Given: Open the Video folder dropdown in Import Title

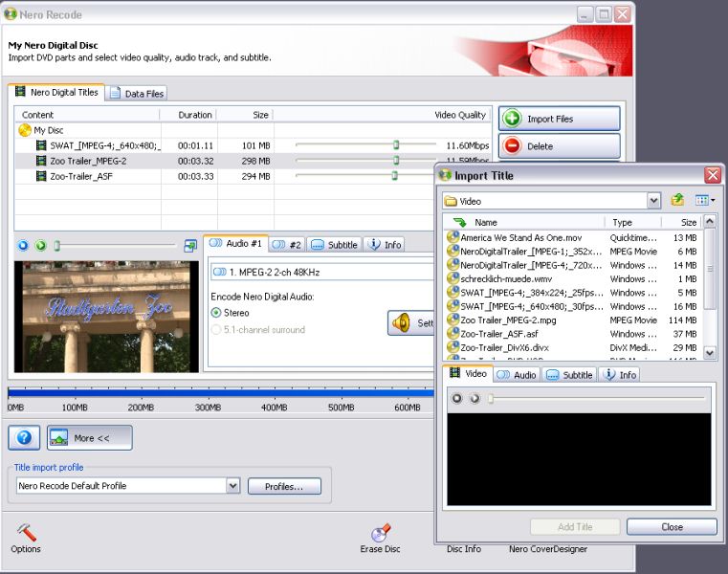Looking at the screenshot, I should (x=551, y=201).
